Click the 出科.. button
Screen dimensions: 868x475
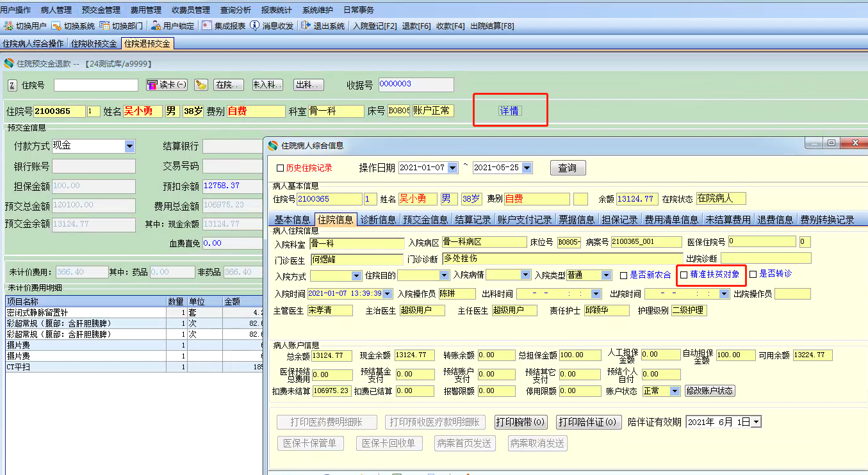[x=308, y=85]
